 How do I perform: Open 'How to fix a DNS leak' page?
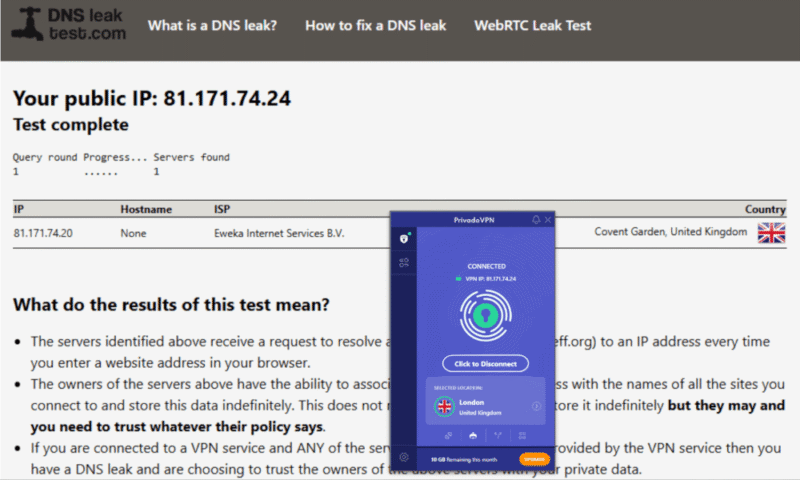(x=376, y=26)
